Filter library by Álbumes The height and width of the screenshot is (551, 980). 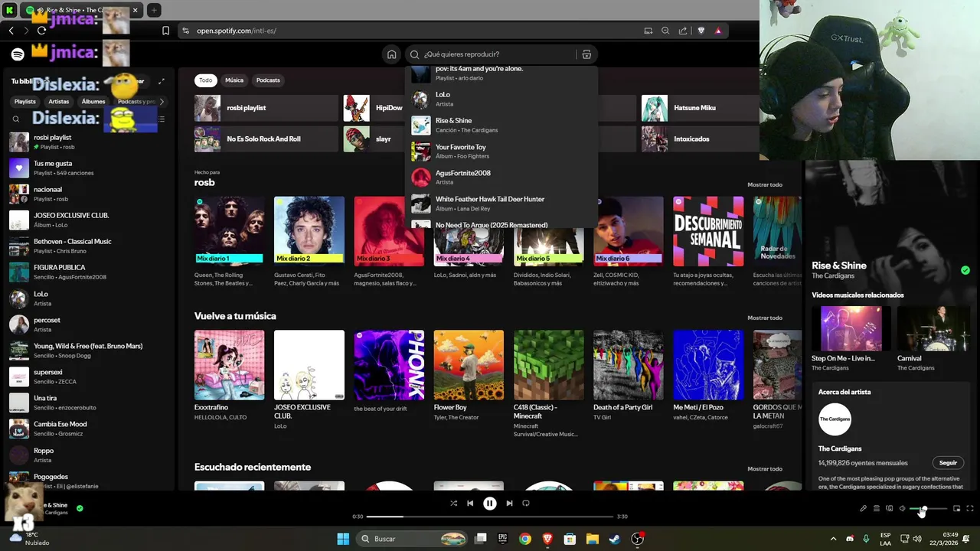pyautogui.click(x=93, y=101)
